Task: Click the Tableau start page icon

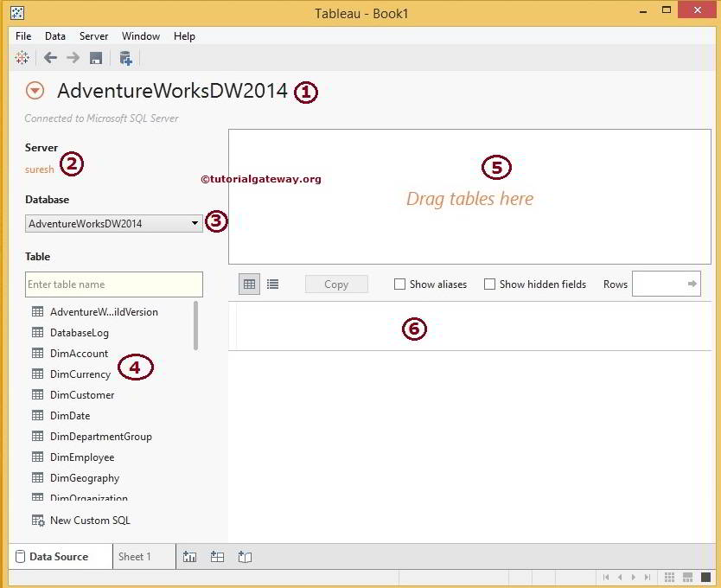Action: 22,58
